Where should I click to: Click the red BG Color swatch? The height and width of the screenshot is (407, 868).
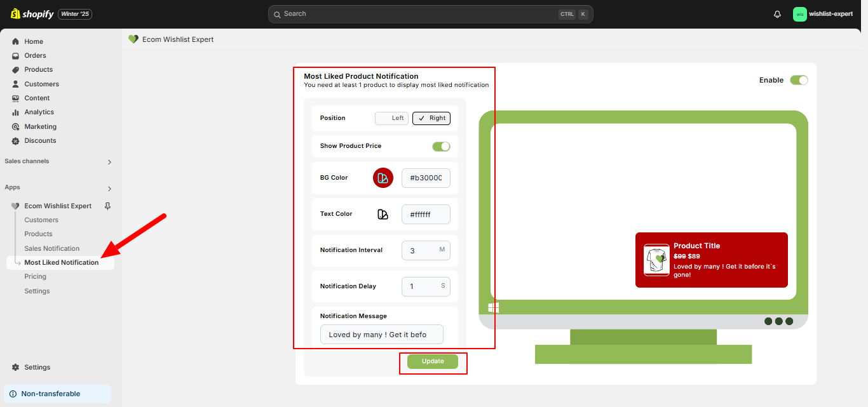[383, 178]
